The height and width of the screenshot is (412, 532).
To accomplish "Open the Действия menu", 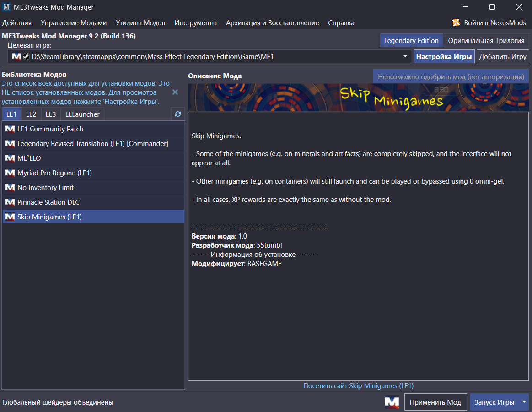I will (17, 23).
